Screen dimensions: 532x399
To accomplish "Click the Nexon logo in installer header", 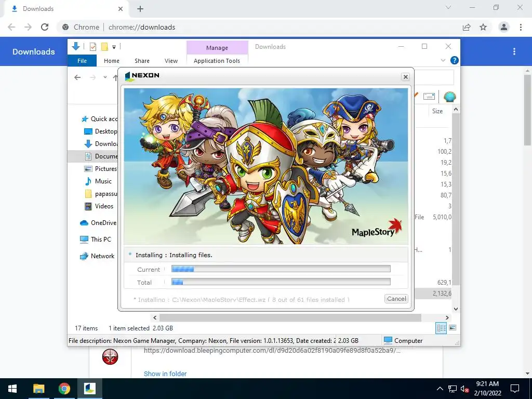I will (142, 76).
